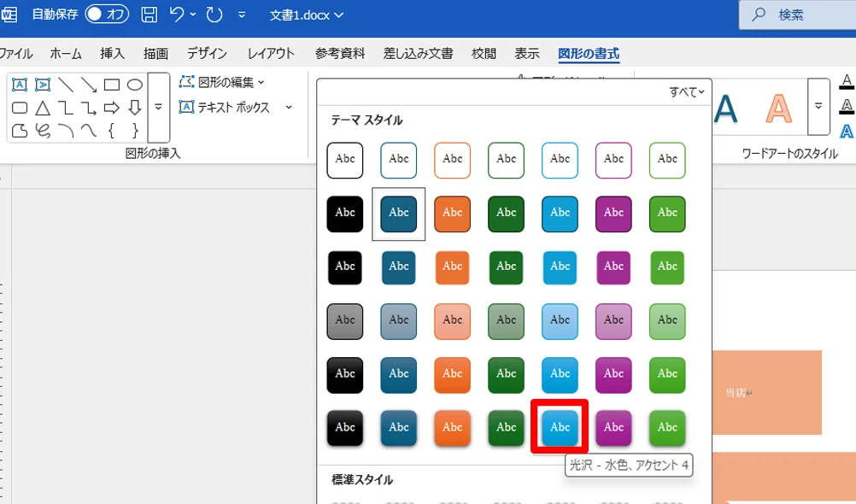Open the 文書1.docx file name dropdown
The width and height of the screenshot is (856, 504).
(306, 15)
